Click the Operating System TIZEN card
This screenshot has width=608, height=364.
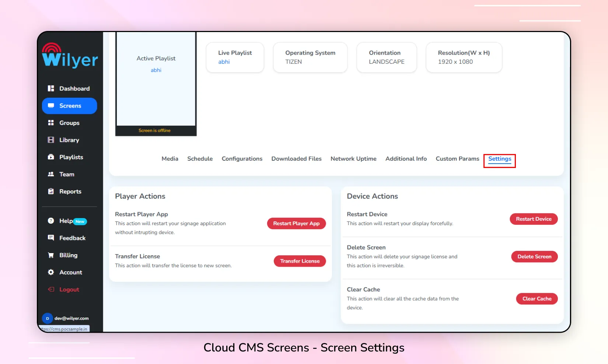(310, 57)
